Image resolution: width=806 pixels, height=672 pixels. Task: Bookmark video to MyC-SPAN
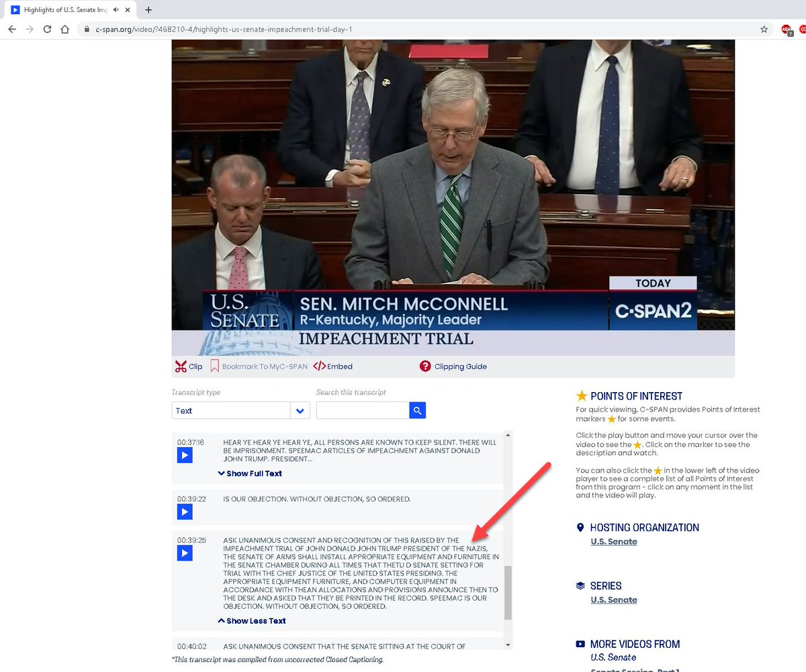pos(259,367)
